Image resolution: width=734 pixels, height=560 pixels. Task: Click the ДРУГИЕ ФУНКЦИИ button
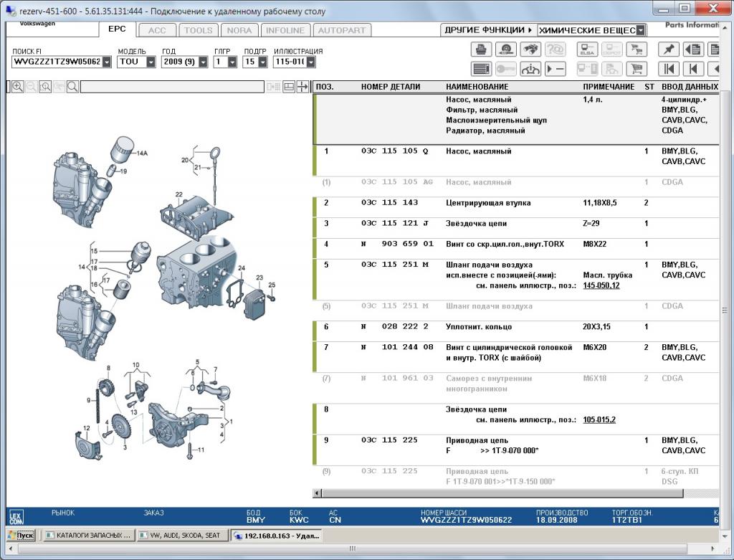[488, 30]
